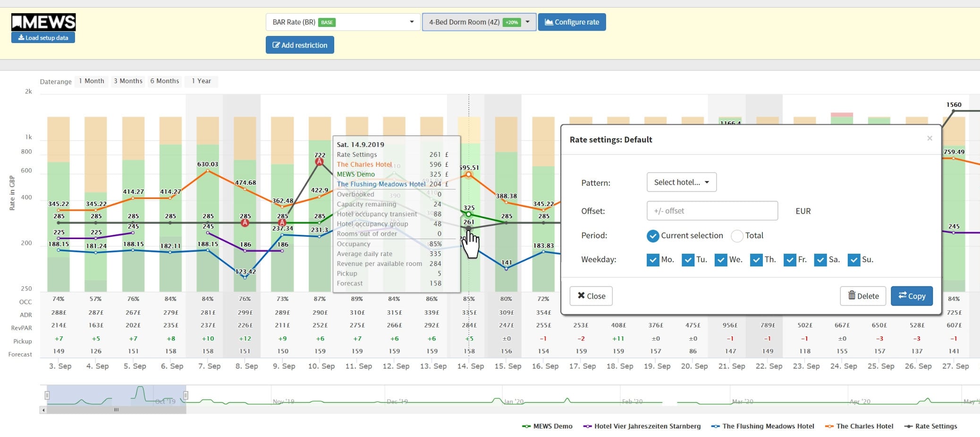Click the MEWS logo
This screenshot has height=437, width=980.
[43, 22]
